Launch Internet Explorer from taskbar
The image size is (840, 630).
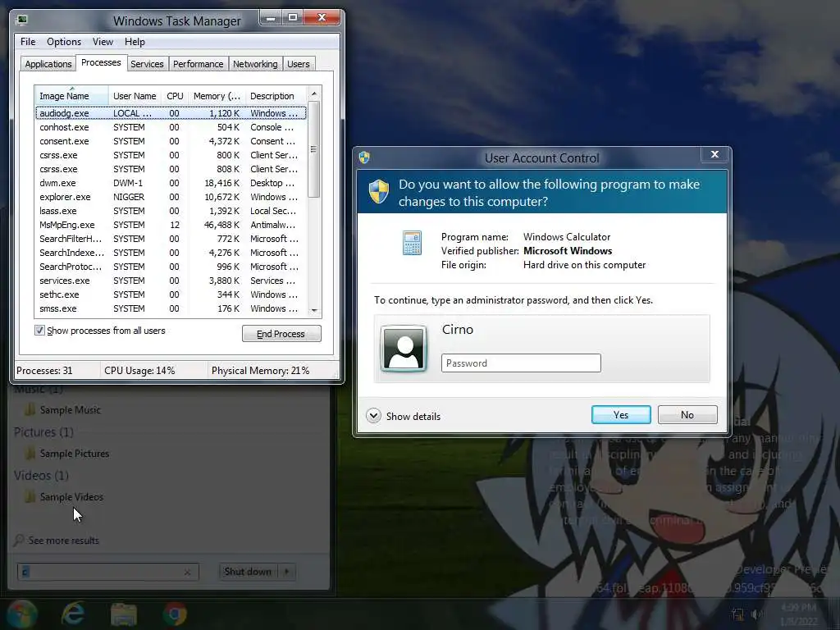pos(73,614)
